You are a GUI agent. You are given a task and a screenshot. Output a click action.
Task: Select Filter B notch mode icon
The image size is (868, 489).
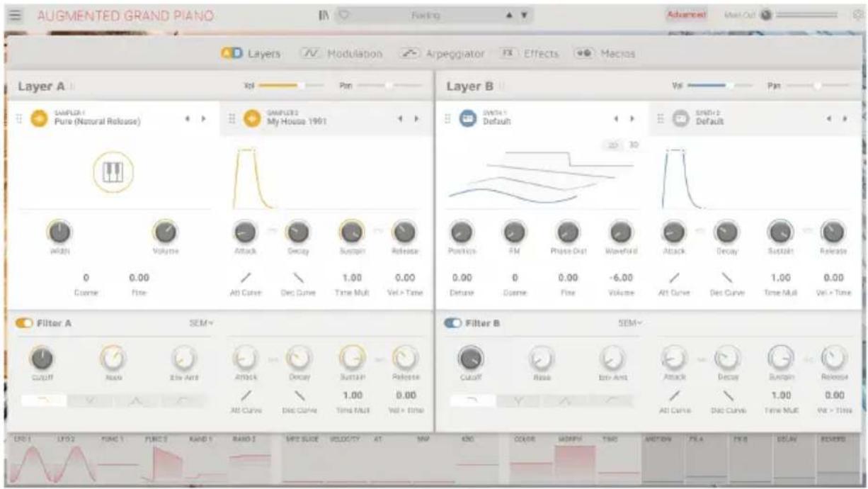point(520,401)
